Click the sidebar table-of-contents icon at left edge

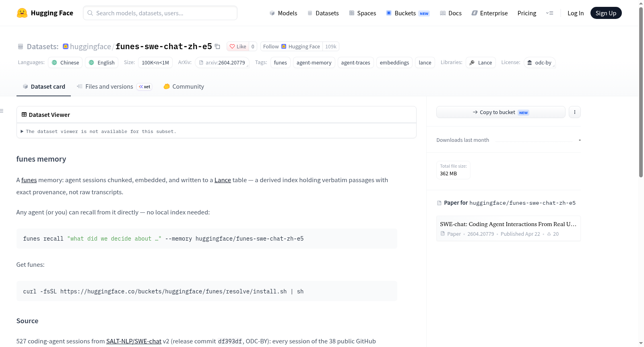2,111
